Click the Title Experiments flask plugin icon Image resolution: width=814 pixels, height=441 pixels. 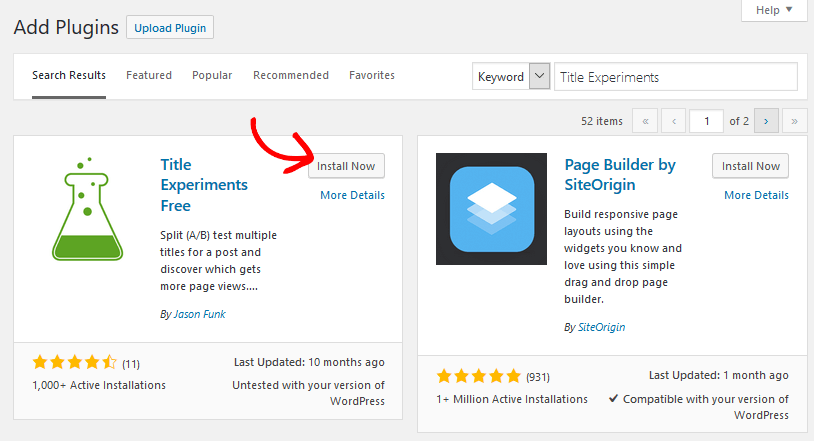(x=87, y=209)
